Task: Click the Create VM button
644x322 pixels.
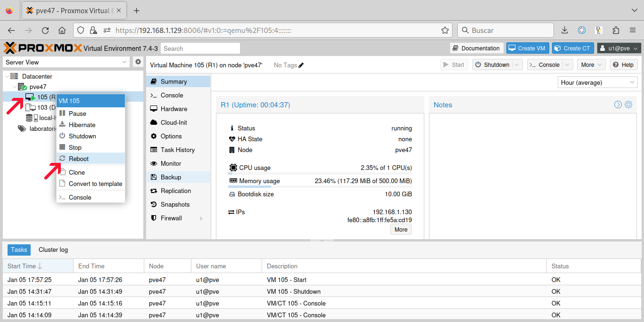Action: pyautogui.click(x=527, y=48)
